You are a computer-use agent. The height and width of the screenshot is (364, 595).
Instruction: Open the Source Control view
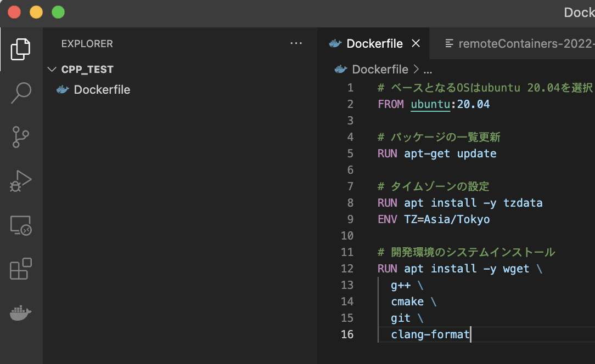(20, 137)
